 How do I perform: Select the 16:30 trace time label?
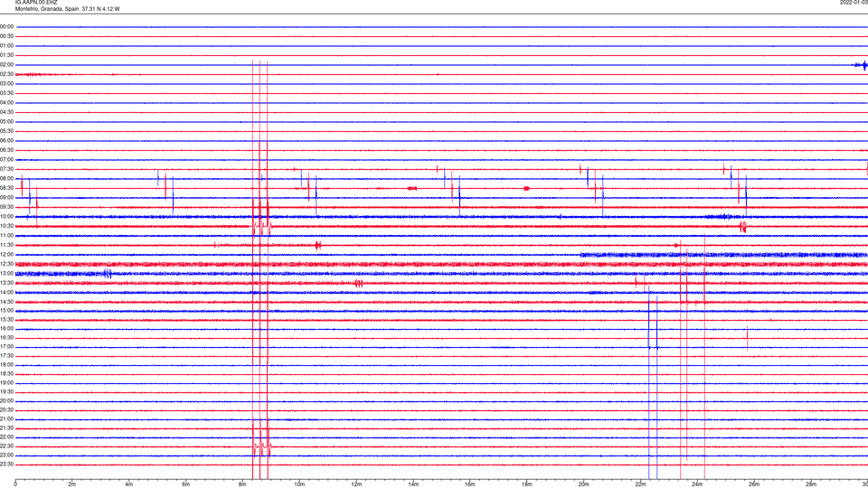6,337
